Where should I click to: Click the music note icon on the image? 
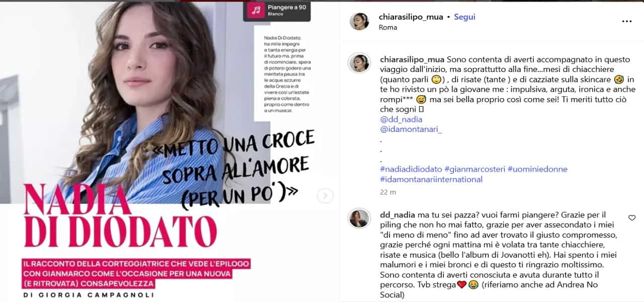(256, 10)
